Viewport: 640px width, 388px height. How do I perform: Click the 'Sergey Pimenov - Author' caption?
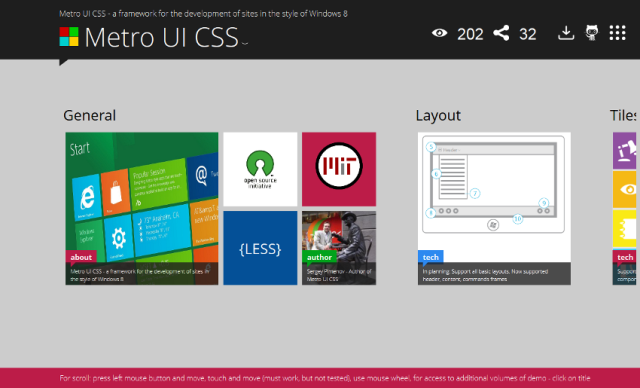point(339,275)
